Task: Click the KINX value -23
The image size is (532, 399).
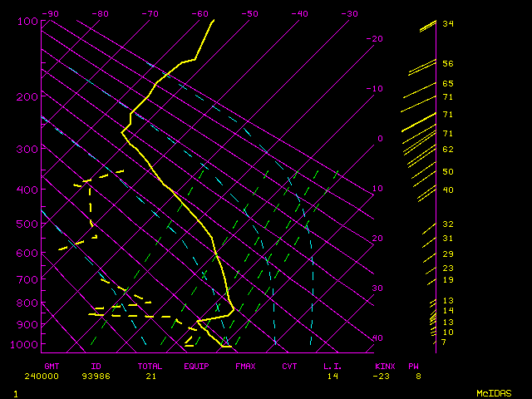Action: (384, 377)
